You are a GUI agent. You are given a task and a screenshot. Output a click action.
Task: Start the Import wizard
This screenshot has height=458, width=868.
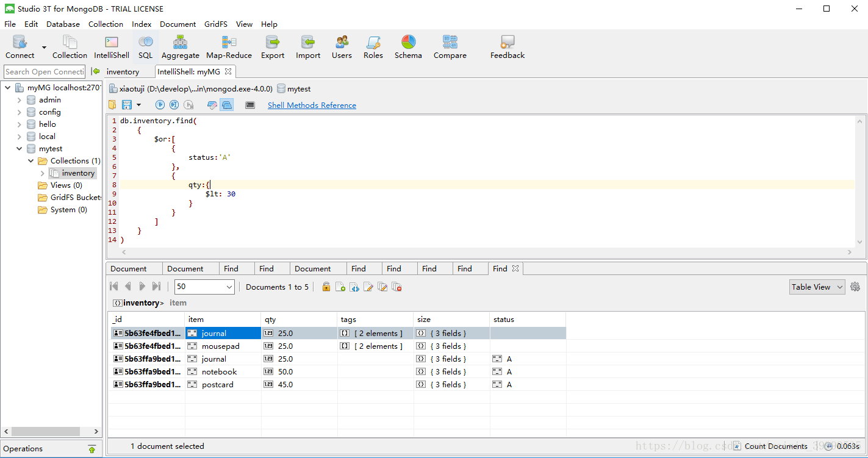tap(308, 47)
